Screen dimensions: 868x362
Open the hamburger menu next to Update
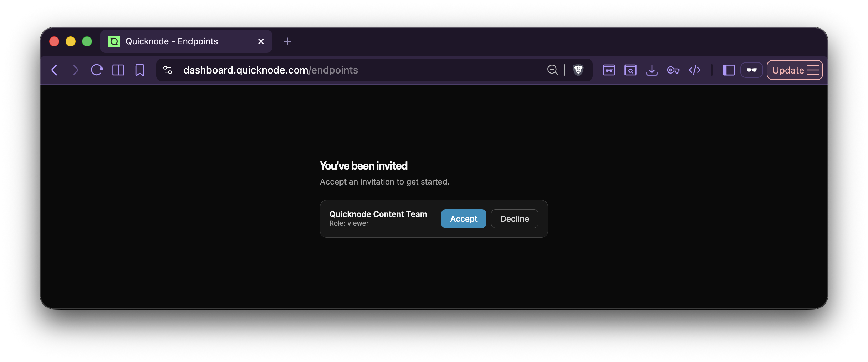pyautogui.click(x=813, y=70)
